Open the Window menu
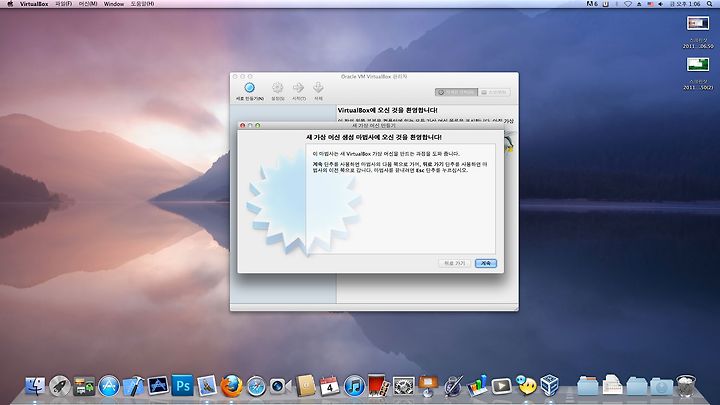This screenshot has width=720, height=405. (113, 4)
